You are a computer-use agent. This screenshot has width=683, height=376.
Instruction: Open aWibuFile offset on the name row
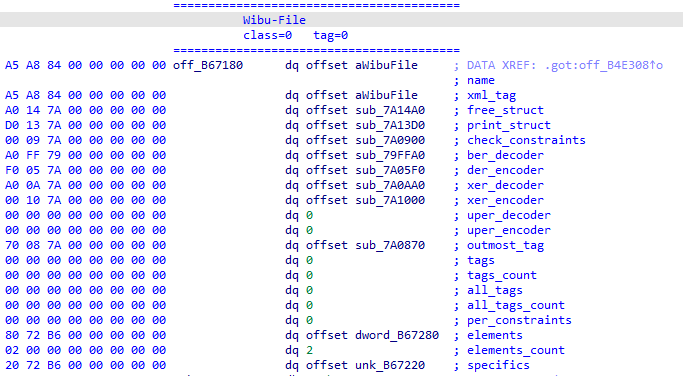click(386, 65)
